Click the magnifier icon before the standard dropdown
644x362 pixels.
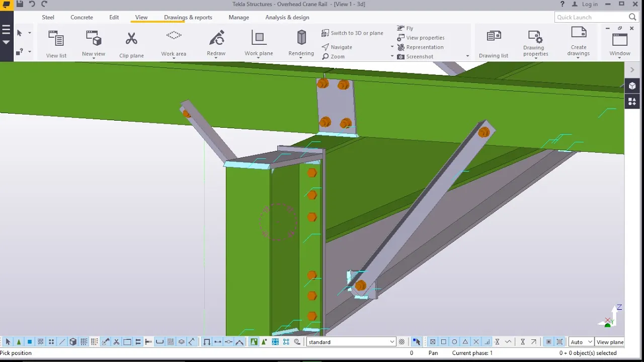click(297, 342)
